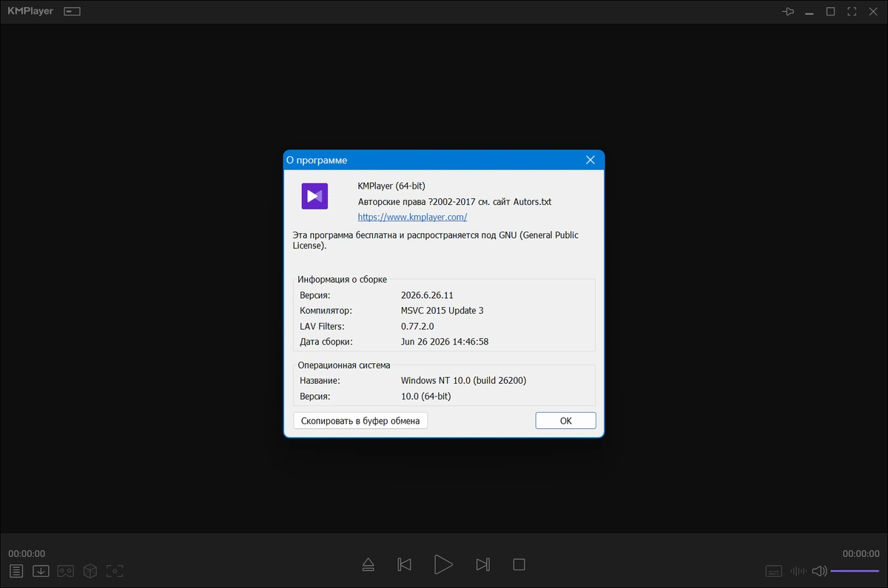Open subtitle settings icon
This screenshot has width=888, height=588.
(773, 571)
